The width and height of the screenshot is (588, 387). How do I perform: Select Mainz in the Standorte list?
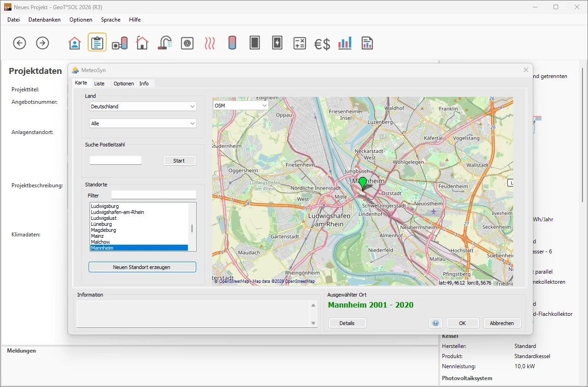coord(97,236)
